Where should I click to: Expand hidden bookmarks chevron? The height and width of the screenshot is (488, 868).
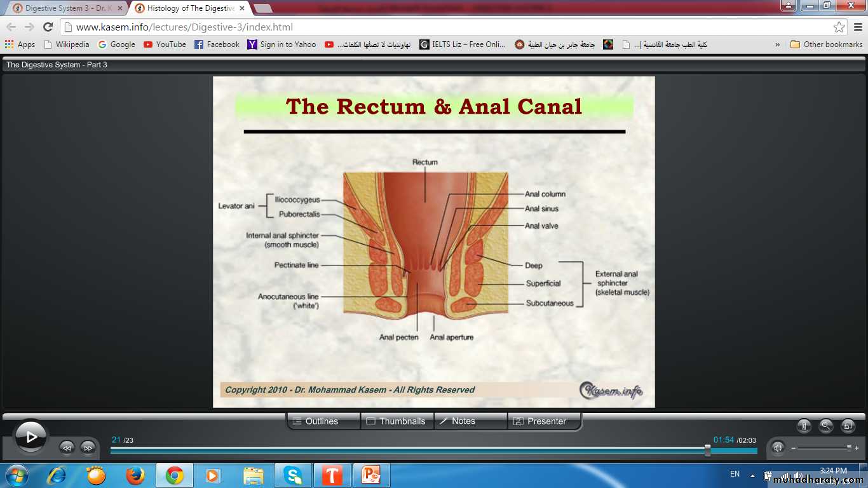click(777, 44)
